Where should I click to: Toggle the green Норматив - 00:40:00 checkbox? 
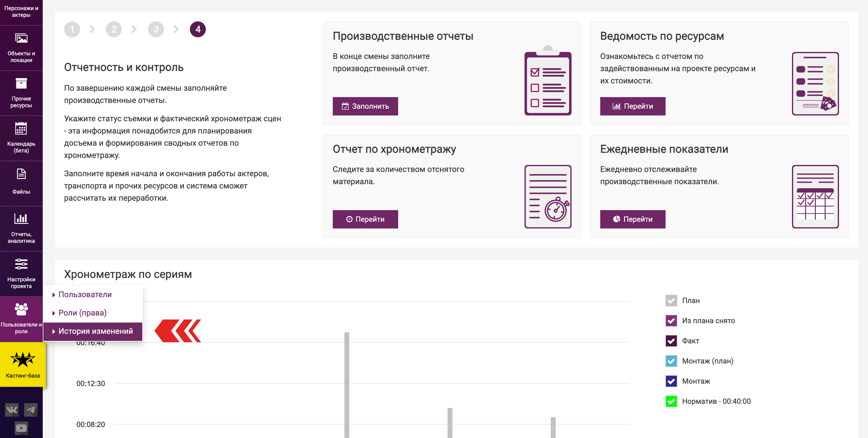(x=671, y=401)
